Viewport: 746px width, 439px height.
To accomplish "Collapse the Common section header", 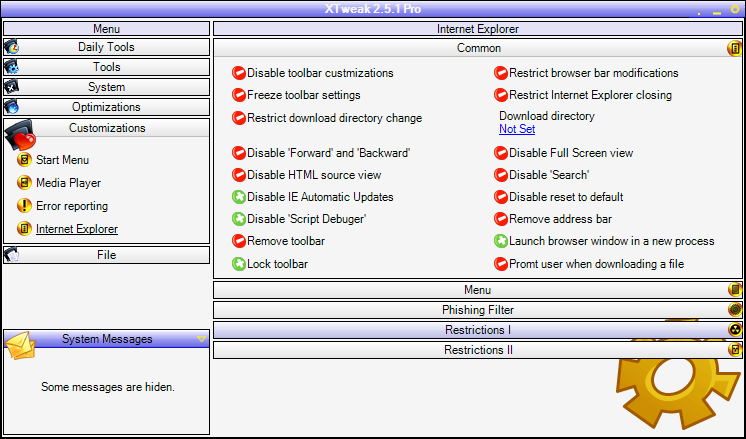I will [478, 48].
